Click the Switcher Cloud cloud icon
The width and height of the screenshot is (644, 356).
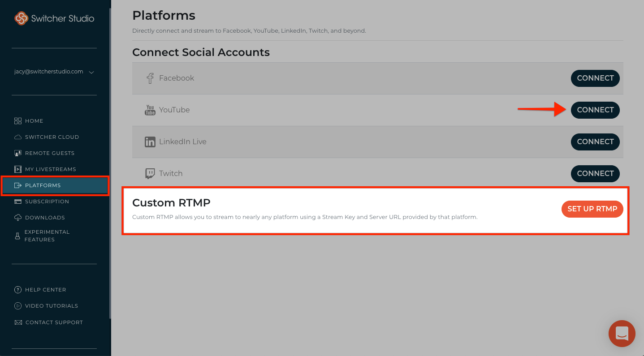click(18, 137)
